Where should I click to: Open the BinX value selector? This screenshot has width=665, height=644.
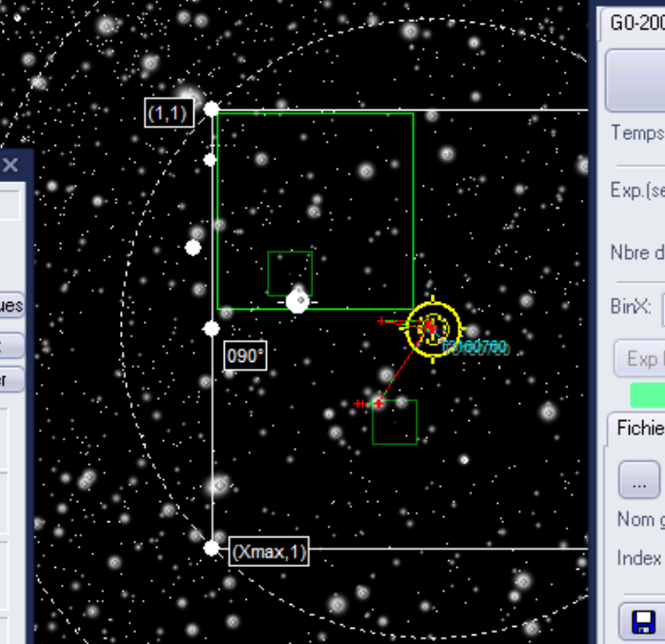[x=661, y=310]
